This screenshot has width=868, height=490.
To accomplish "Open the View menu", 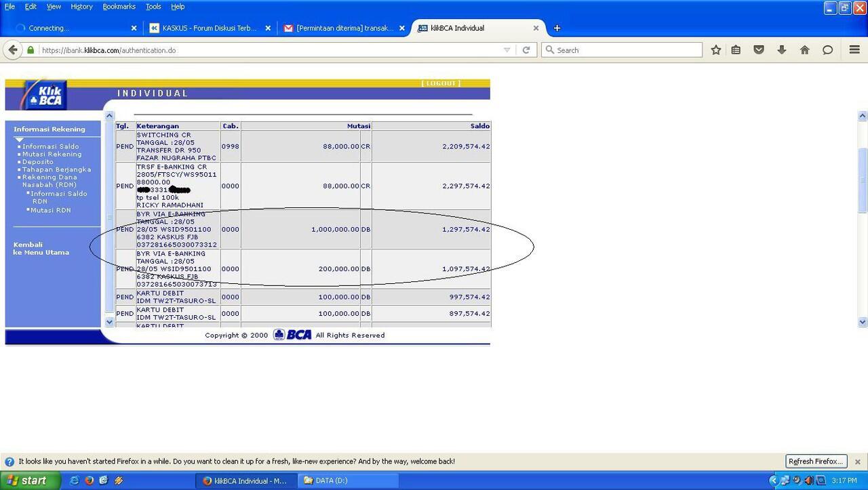I will pyautogui.click(x=54, y=7).
